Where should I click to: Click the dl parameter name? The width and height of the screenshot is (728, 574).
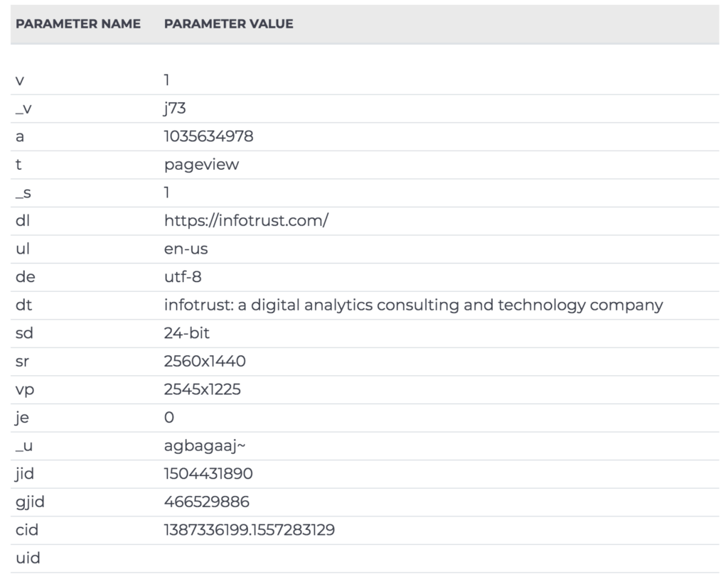(23, 221)
